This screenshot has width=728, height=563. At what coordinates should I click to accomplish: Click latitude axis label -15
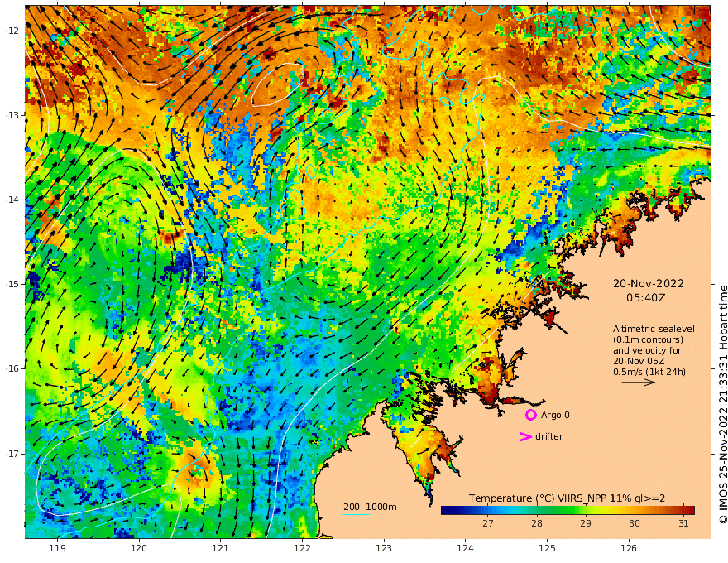pyautogui.click(x=13, y=284)
